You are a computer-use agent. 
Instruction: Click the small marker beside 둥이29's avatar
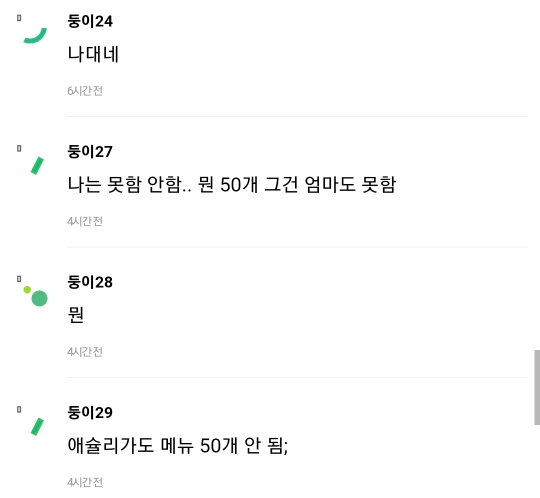coord(19,409)
